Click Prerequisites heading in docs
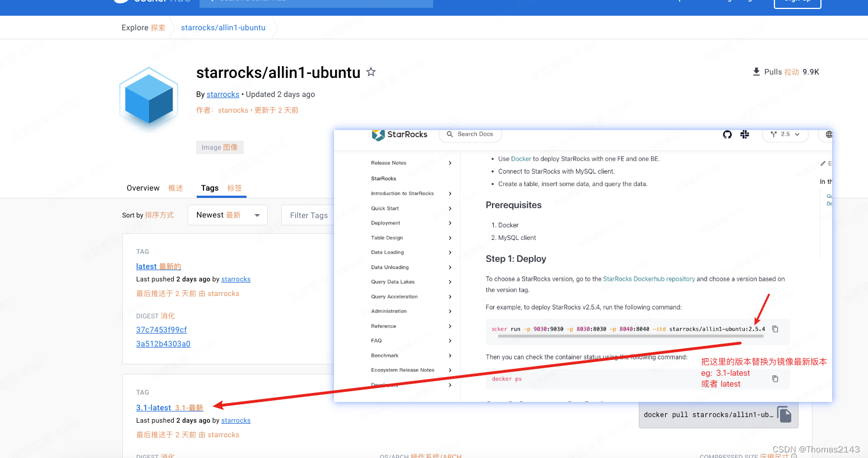 pyautogui.click(x=513, y=205)
